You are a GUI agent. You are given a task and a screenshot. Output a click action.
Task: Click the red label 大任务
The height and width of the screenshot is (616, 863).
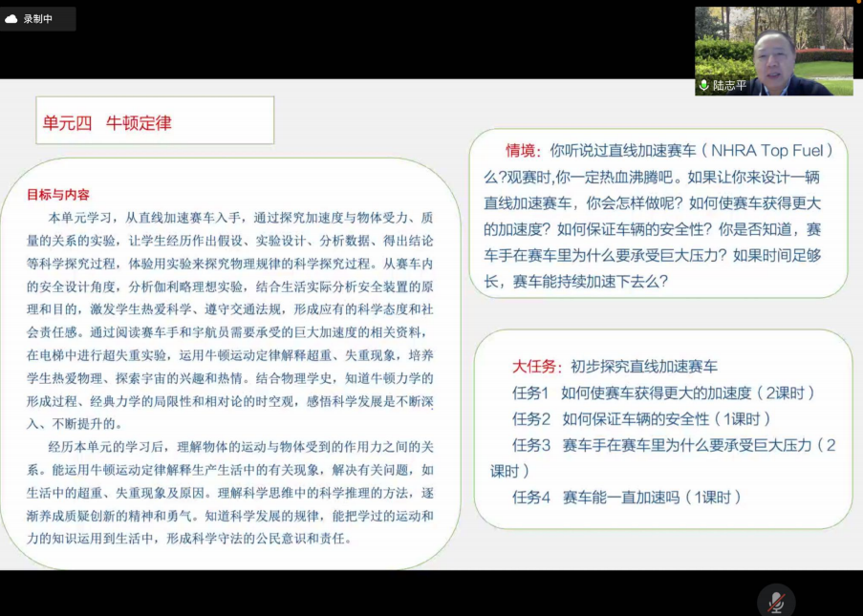pyautogui.click(x=536, y=367)
